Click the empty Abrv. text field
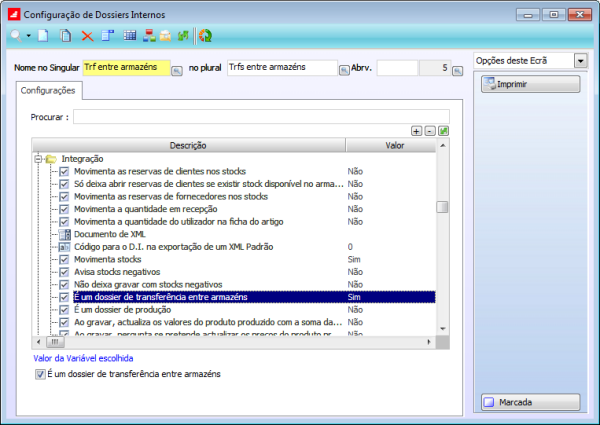Viewport: 600px width, 425px height. coord(397,68)
